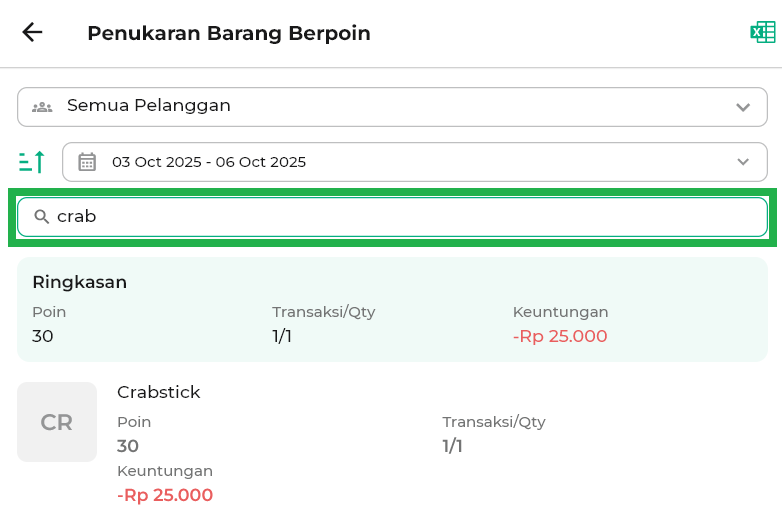Click the Penukaran Barang Berpoin page title
The image size is (782, 525).
229,33
